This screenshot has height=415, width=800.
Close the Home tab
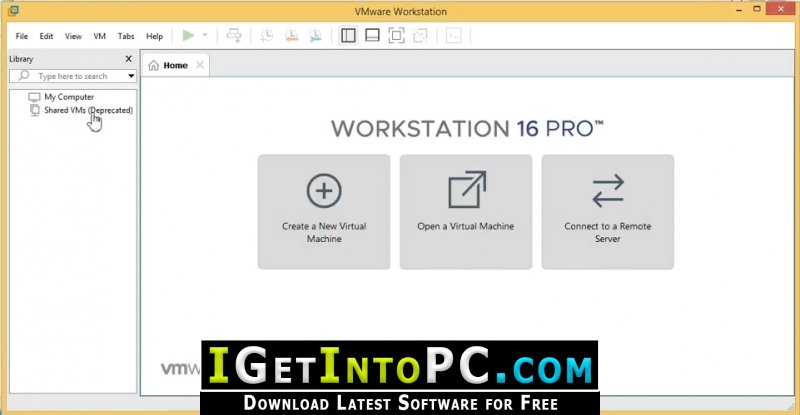199,65
